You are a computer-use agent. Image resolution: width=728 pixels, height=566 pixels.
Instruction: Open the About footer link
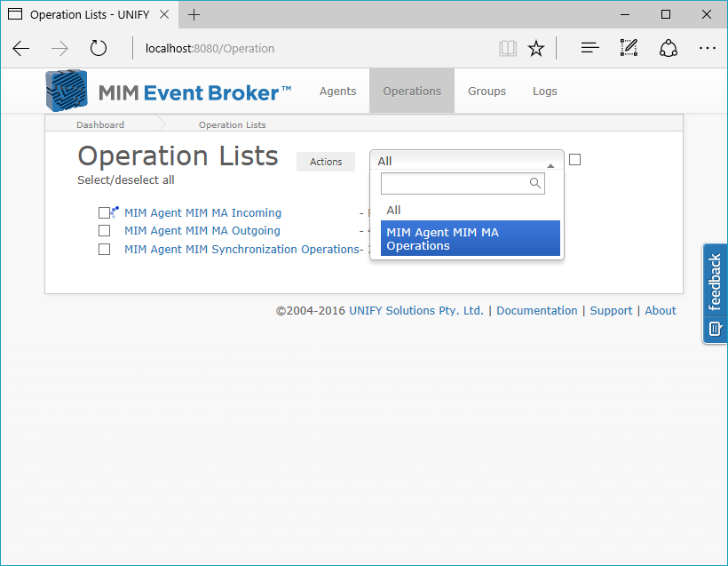[x=661, y=310]
